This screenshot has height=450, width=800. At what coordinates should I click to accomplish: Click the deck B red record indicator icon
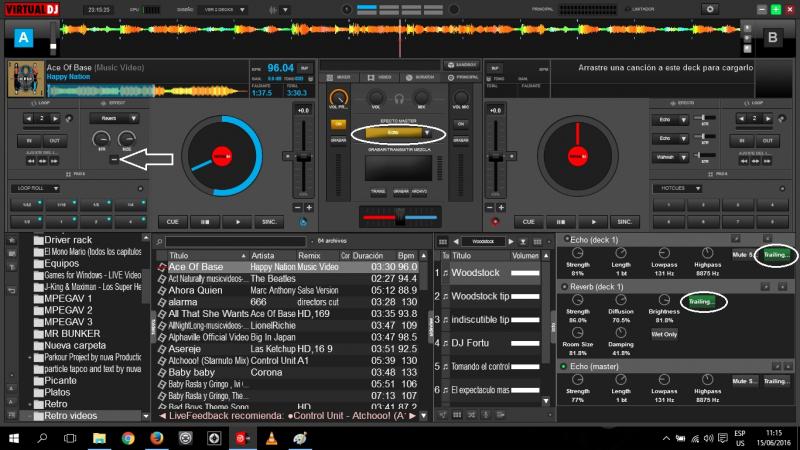click(495, 222)
